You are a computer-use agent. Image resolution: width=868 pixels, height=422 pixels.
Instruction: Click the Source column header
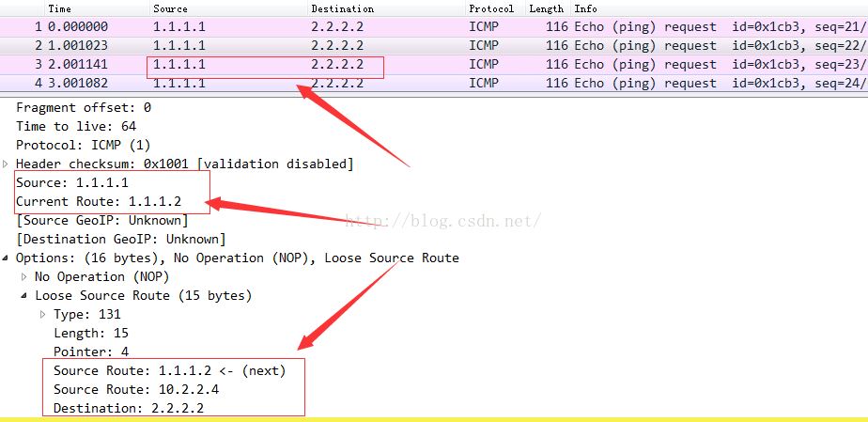click(170, 8)
